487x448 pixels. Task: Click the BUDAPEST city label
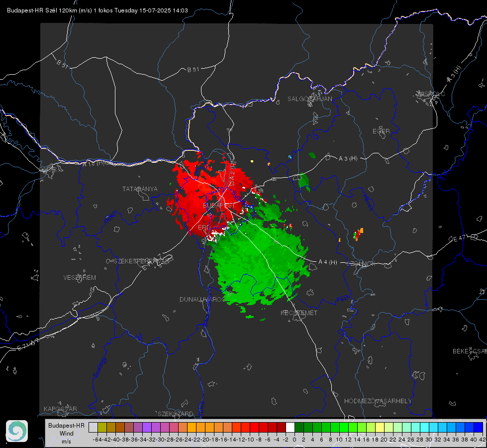point(219,206)
